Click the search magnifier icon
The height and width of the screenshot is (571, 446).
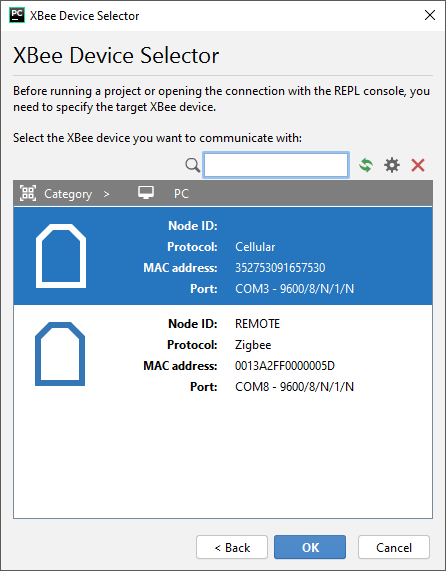pos(192,165)
